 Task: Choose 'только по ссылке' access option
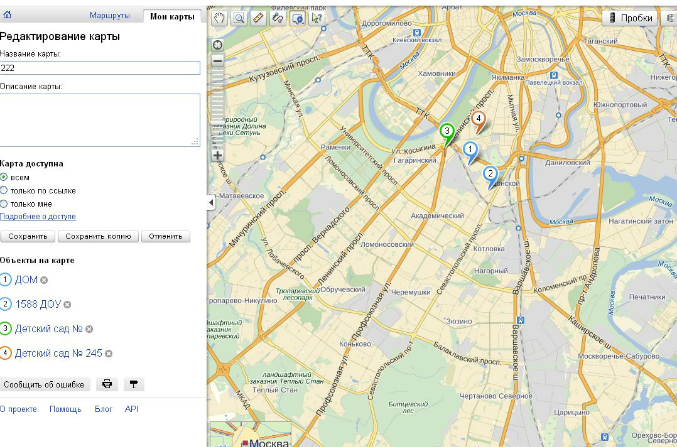[x=5, y=190]
